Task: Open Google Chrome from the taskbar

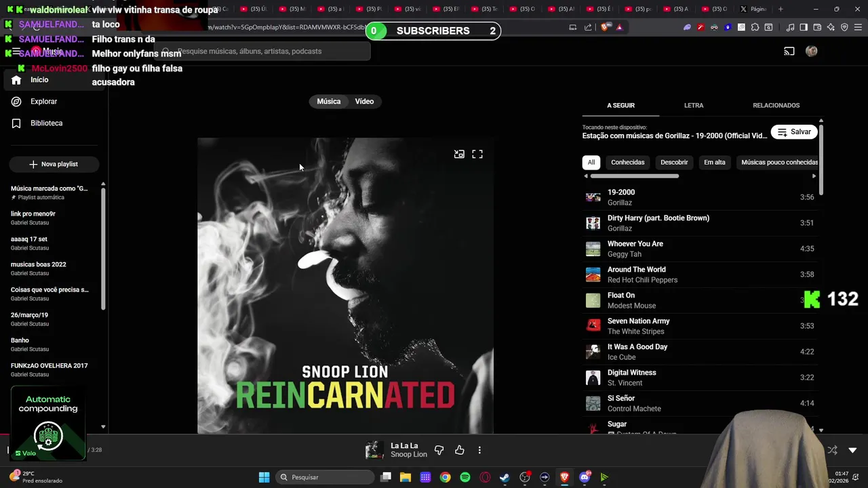Action: 445,477
